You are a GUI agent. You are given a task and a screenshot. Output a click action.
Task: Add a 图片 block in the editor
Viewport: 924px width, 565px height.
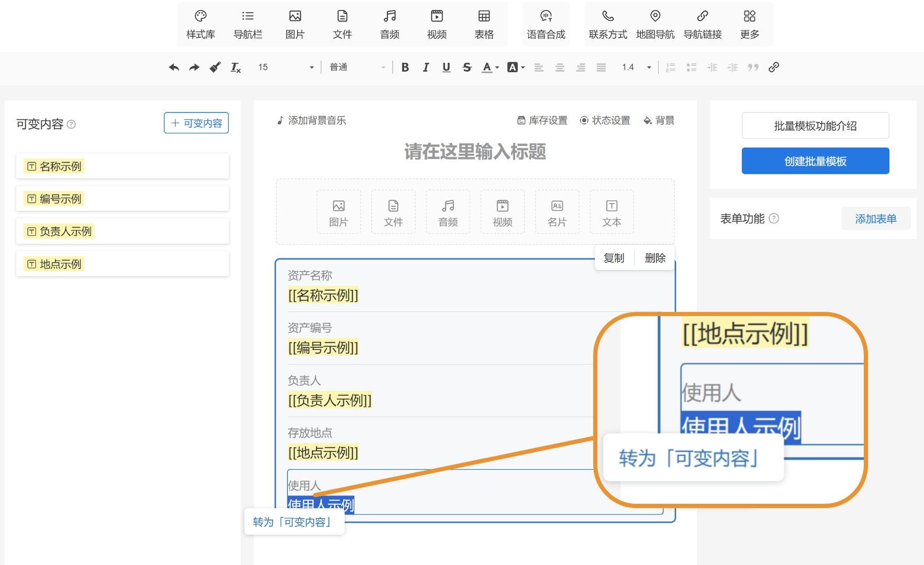(339, 212)
